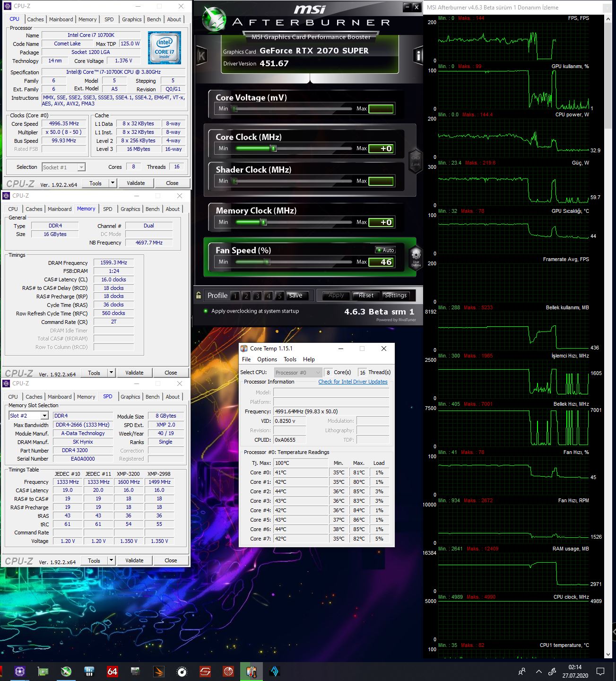Viewport: 616px width, 681px height.
Task: Select Afterburner profile slot 5
Action: pyautogui.click(x=280, y=296)
